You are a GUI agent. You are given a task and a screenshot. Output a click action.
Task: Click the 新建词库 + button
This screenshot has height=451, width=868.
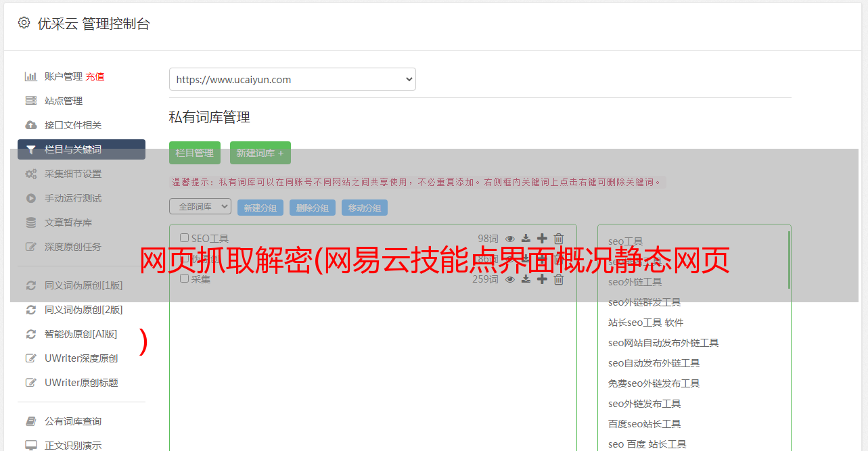260,153
